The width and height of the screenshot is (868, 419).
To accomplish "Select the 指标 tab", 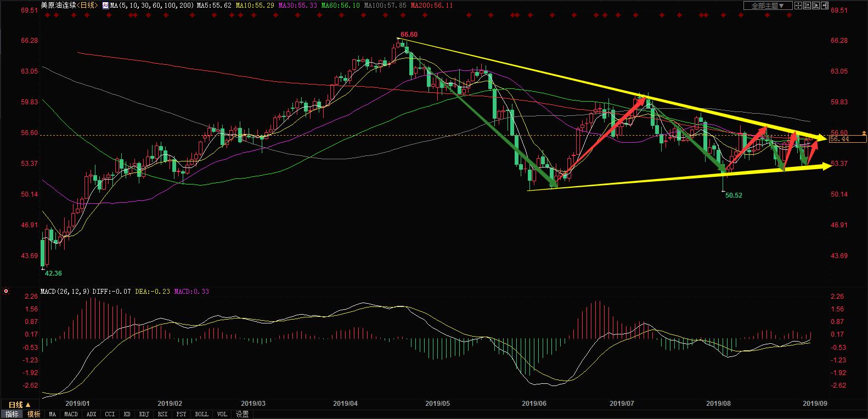I will pyautogui.click(x=12, y=414).
